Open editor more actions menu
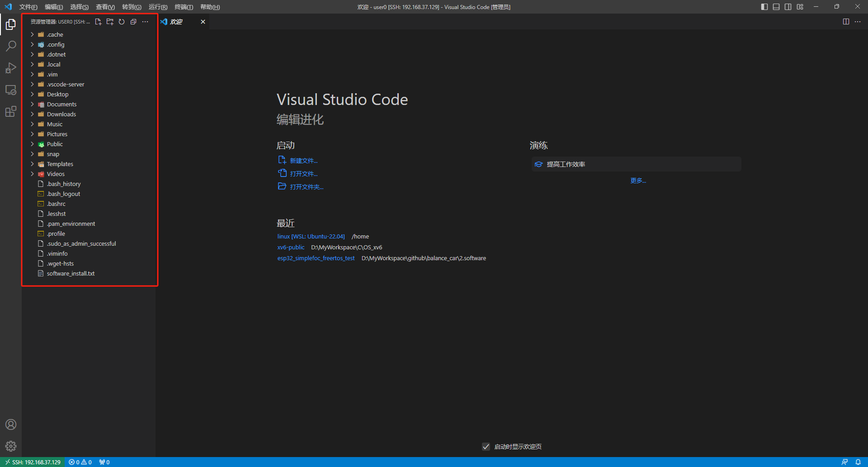Screen dimensions: 868x467 858,22
